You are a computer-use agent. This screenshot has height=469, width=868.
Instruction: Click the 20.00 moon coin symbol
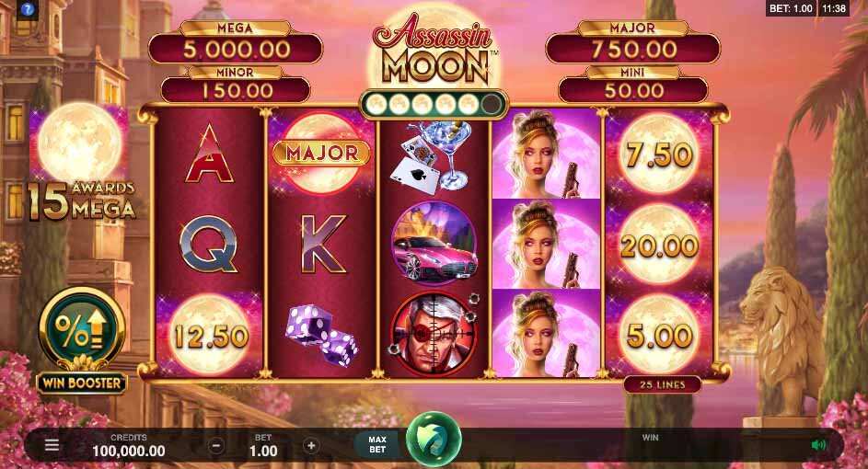(x=659, y=245)
